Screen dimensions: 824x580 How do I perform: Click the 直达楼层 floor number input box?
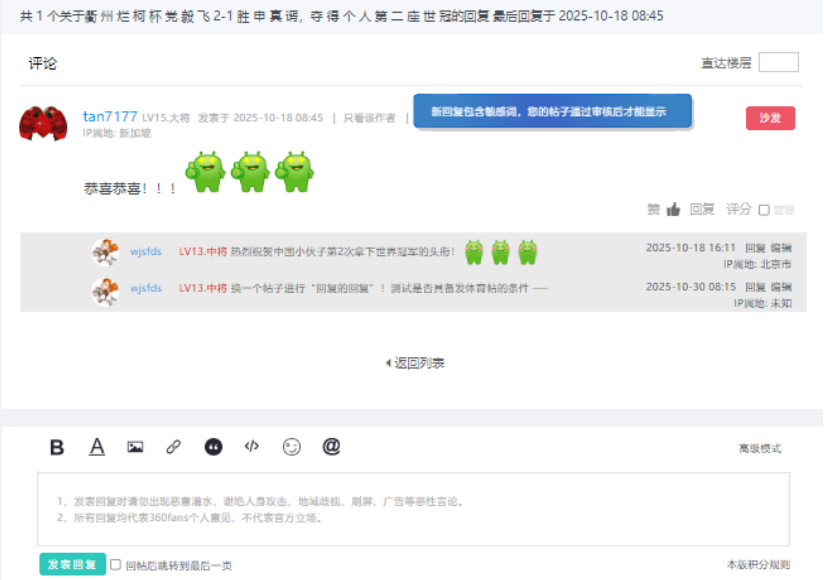778,63
